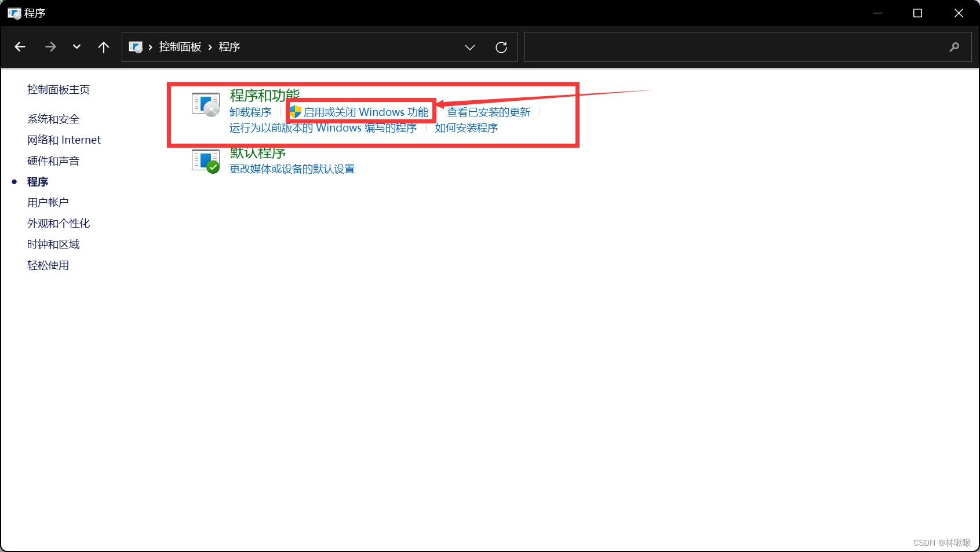Go back with the back arrow
Screen dimensions: 980x552
point(20,47)
